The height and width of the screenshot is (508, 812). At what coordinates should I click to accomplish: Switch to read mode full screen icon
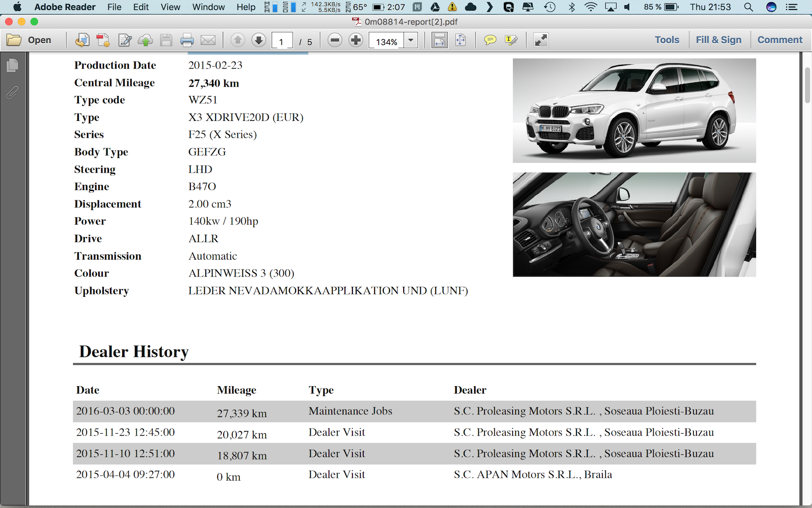(x=541, y=40)
